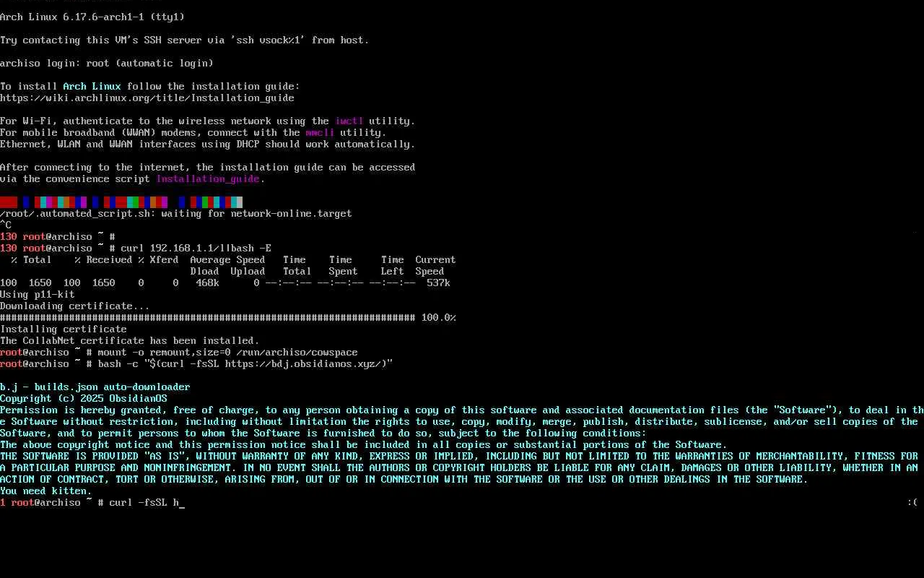
Task: Click the "waiting for network-online.target" message
Action: click(257, 213)
